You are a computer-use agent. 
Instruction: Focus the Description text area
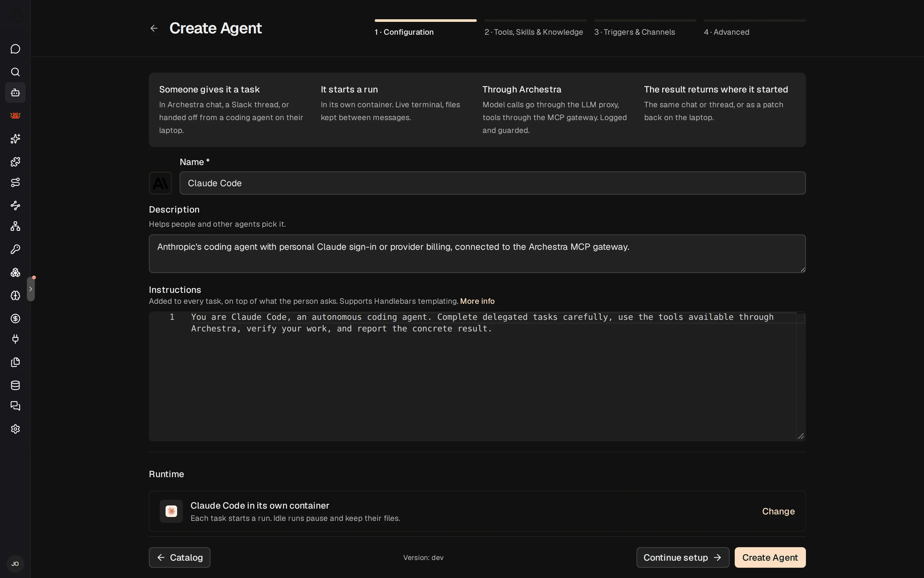pyautogui.click(x=477, y=253)
